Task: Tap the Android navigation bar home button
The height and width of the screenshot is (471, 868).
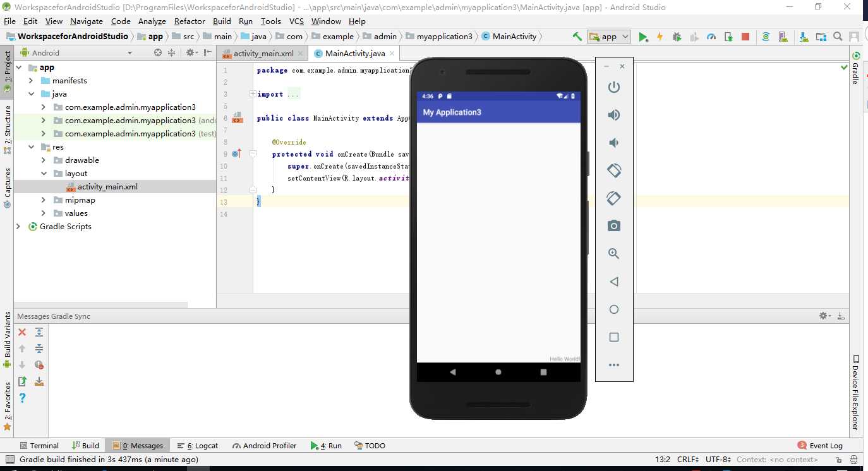Action: [498, 373]
